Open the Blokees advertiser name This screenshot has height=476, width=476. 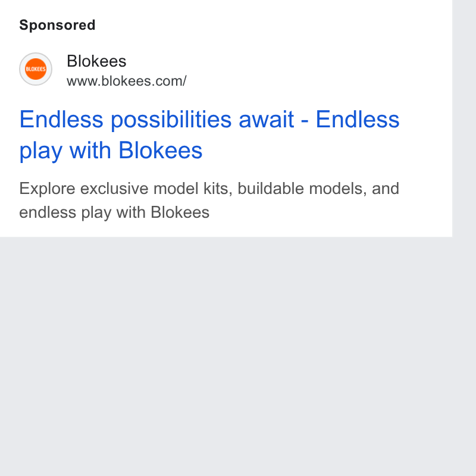click(x=96, y=61)
